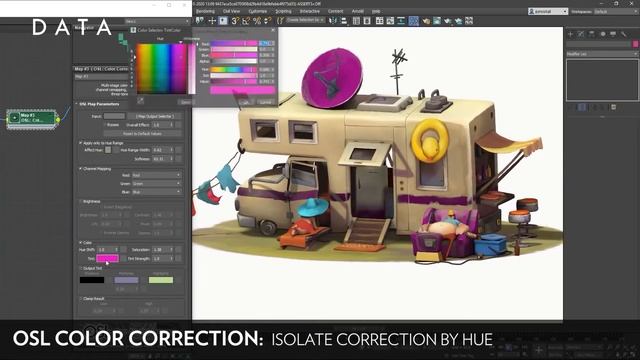640x360 pixels.
Task: Click the hue color field in Color Selector
Action: click(x=161, y=68)
